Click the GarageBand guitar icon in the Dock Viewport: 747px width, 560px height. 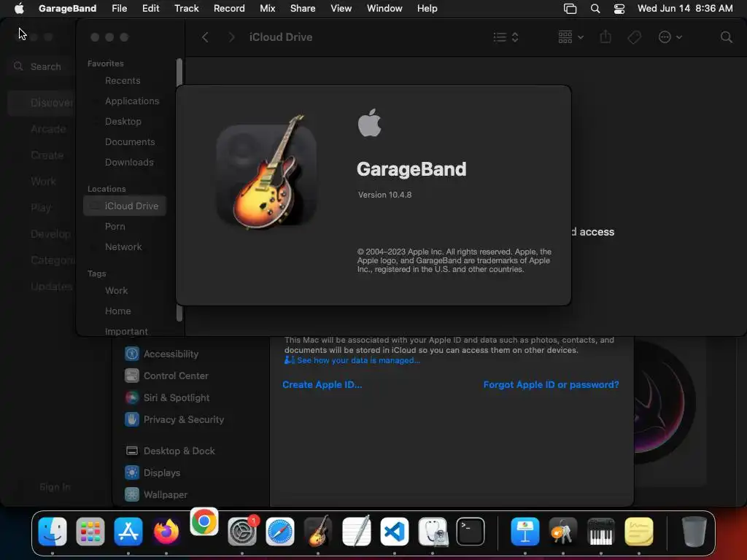(x=318, y=531)
